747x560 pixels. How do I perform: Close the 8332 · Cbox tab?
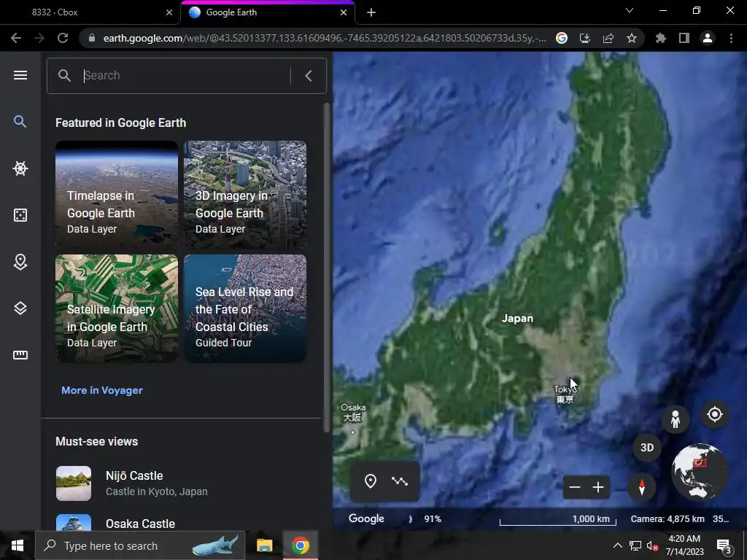(x=169, y=12)
